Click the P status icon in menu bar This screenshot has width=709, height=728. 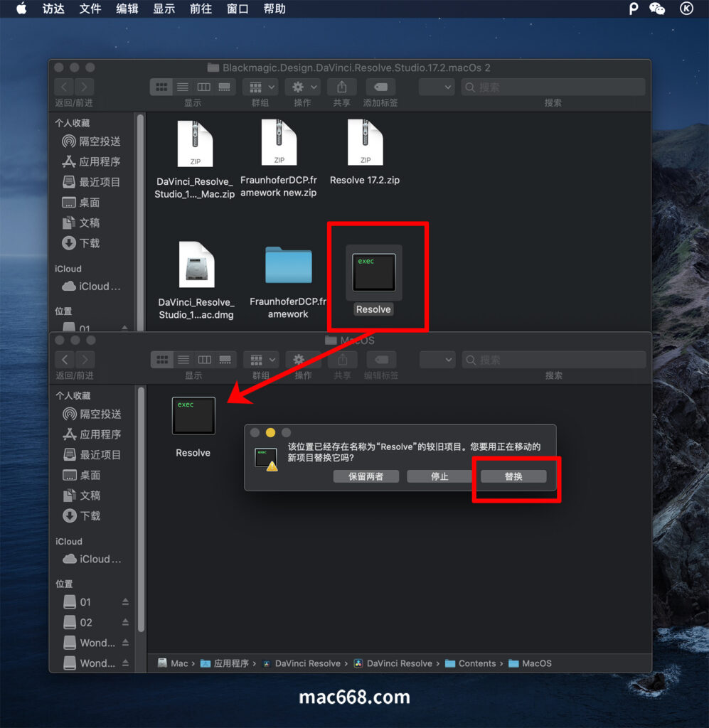point(634,9)
